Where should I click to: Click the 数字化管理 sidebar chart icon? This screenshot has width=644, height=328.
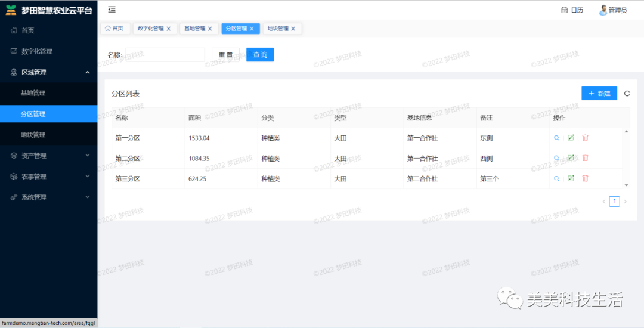(x=14, y=51)
